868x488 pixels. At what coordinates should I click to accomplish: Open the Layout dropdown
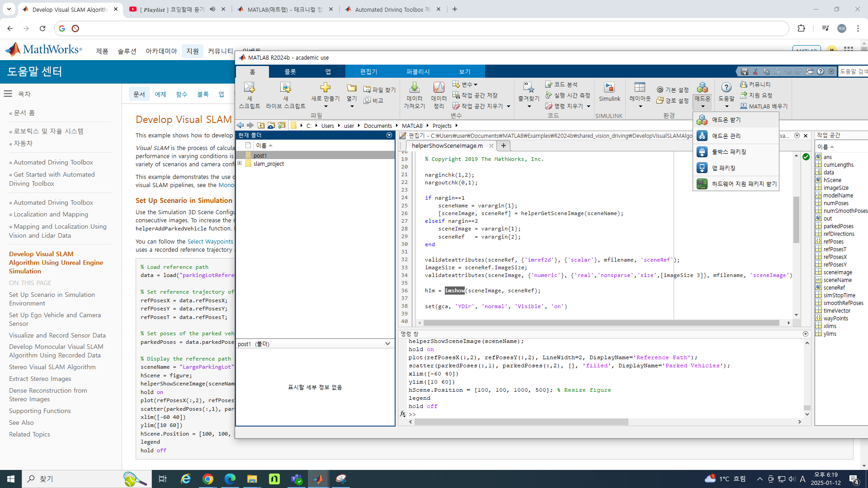tap(640, 107)
